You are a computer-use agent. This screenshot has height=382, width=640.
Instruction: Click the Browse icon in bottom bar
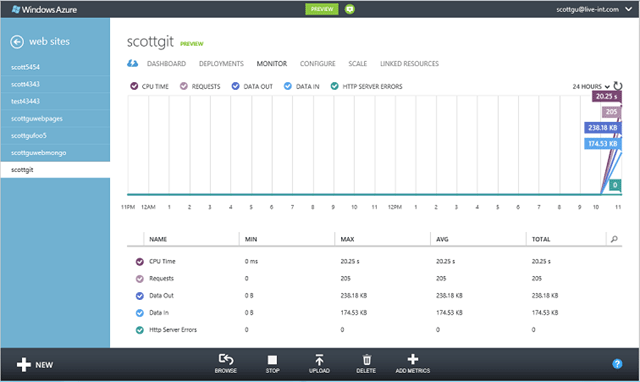point(226,359)
